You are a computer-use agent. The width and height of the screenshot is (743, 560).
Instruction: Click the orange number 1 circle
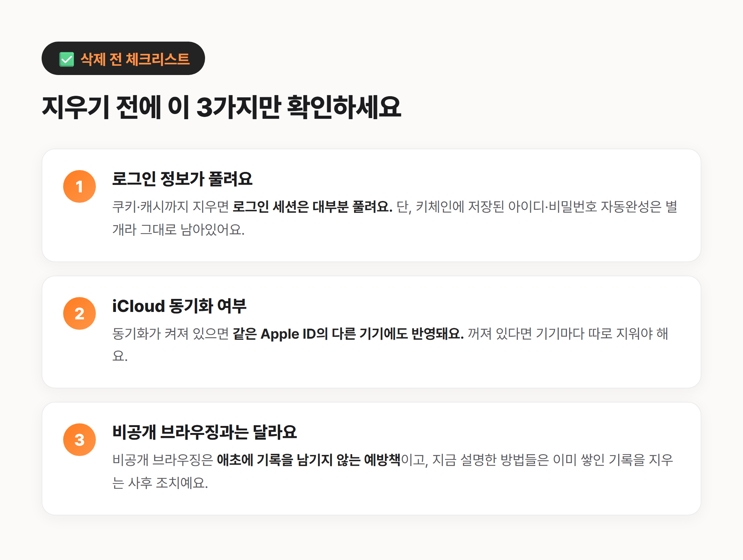pyautogui.click(x=80, y=186)
